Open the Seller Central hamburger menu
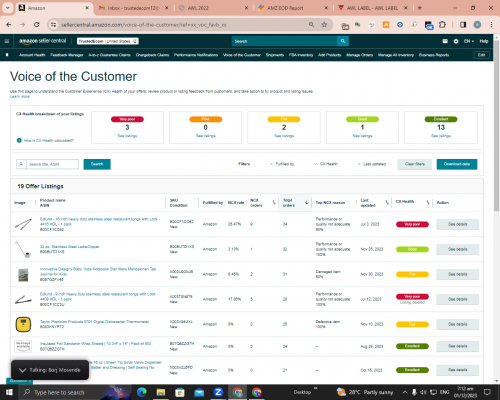The height and width of the screenshot is (400, 500). pos(7,41)
